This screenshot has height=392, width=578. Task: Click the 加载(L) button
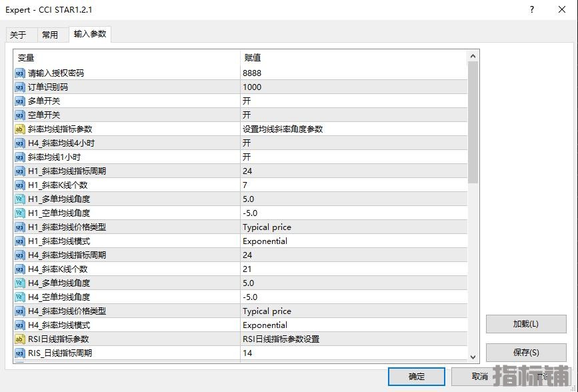click(x=526, y=324)
